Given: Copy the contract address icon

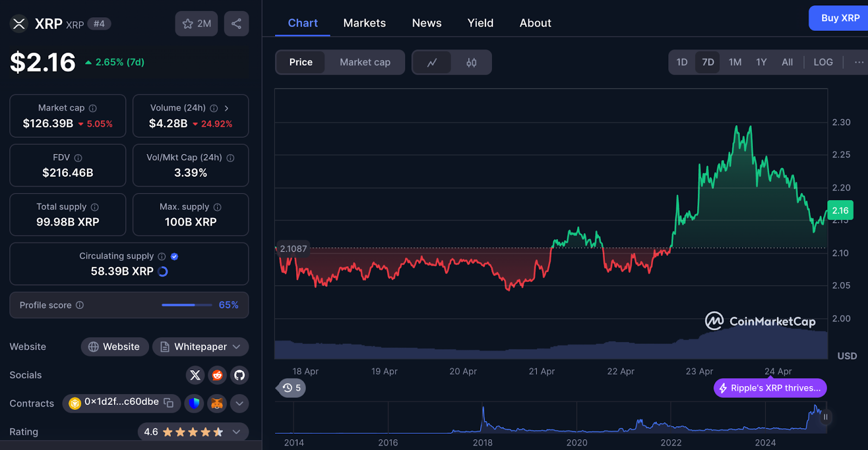Looking at the screenshot, I should click(169, 403).
